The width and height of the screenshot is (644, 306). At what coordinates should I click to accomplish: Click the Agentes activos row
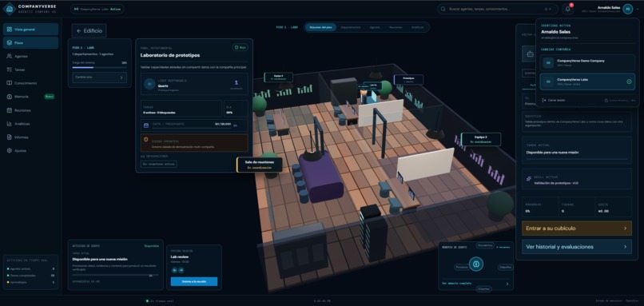click(x=31, y=268)
